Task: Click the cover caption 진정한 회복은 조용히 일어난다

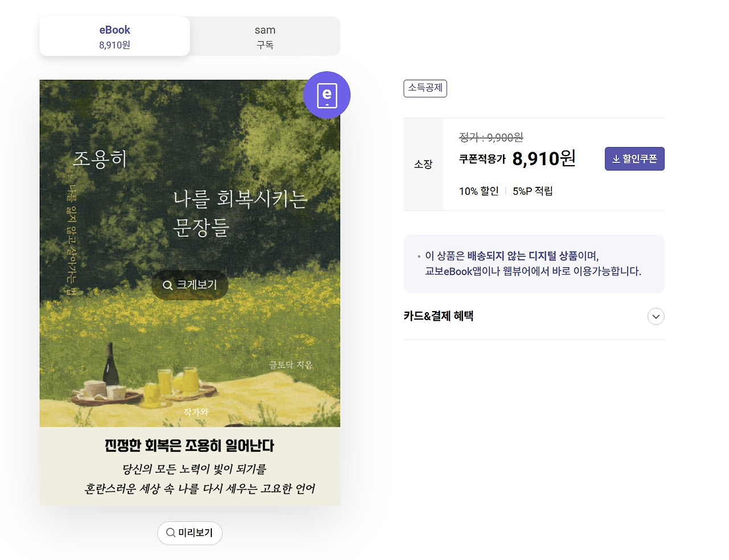Action: click(190, 445)
